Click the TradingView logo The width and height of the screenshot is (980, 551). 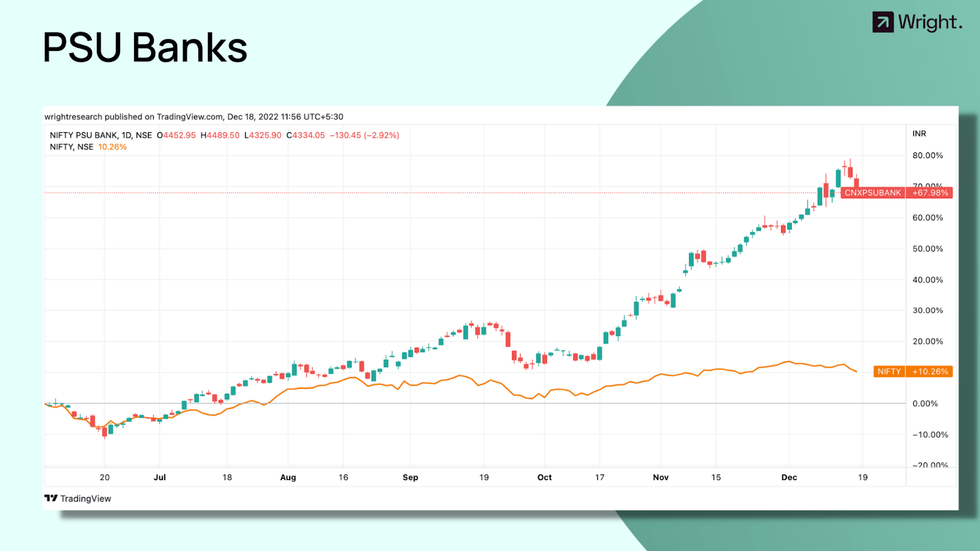click(x=78, y=498)
